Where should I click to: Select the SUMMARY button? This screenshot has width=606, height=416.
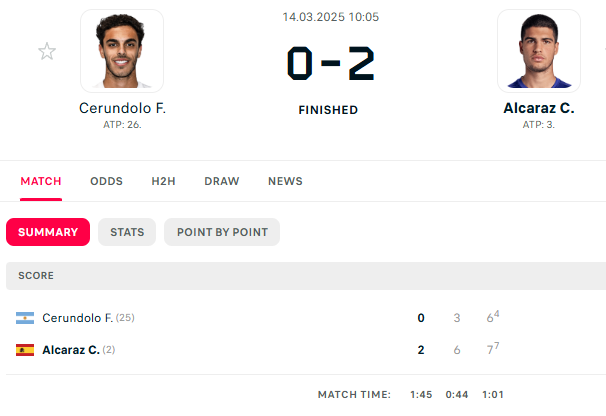[x=48, y=232]
